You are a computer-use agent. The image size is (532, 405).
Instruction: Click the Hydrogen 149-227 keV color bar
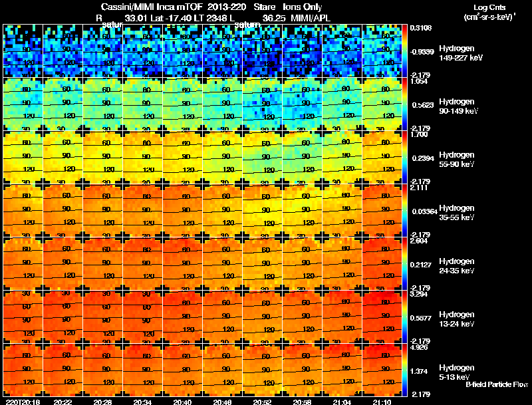coord(405,51)
